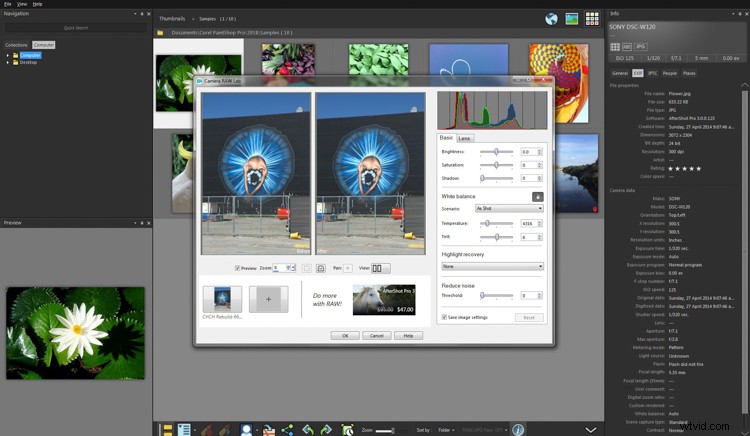Open the Places tab in Info
Image resolution: width=750 pixels, height=436 pixels.
click(689, 73)
